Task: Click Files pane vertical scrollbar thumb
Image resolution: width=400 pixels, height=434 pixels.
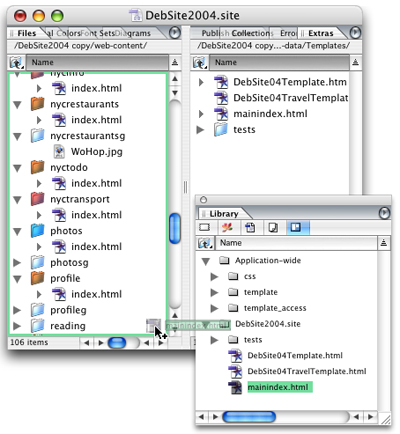Action: tap(175, 228)
